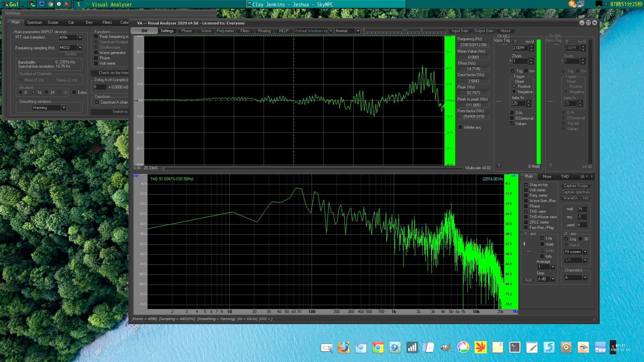This screenshot has height=362, width=644.
Task: Click the Capture Scope button
Action: [x=576, y=186]
